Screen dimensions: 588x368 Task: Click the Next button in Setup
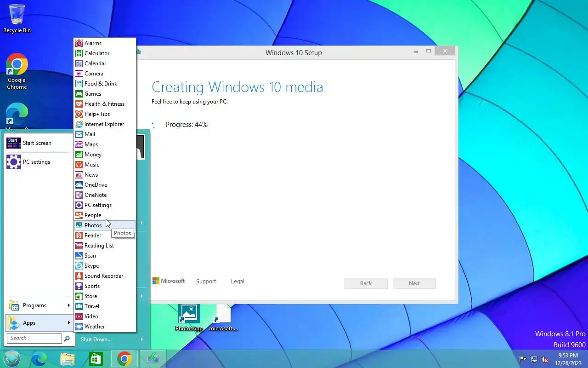[414, 283]
